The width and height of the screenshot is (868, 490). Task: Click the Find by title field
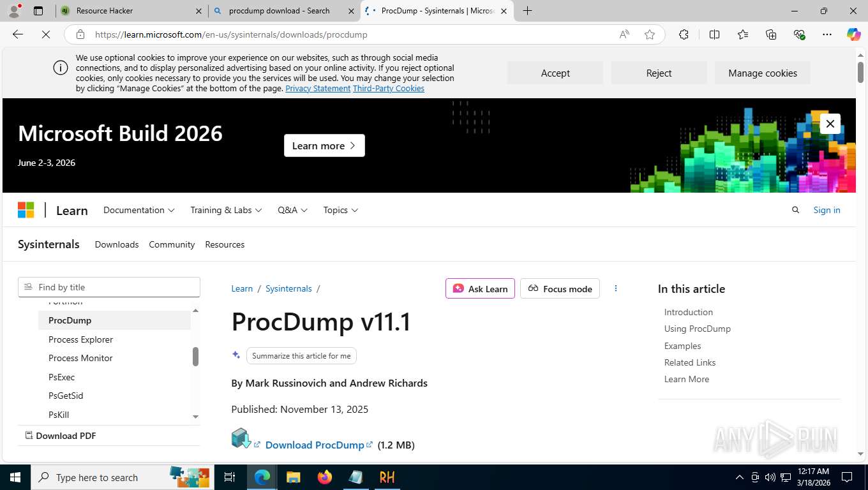click(x=109, y=287)
